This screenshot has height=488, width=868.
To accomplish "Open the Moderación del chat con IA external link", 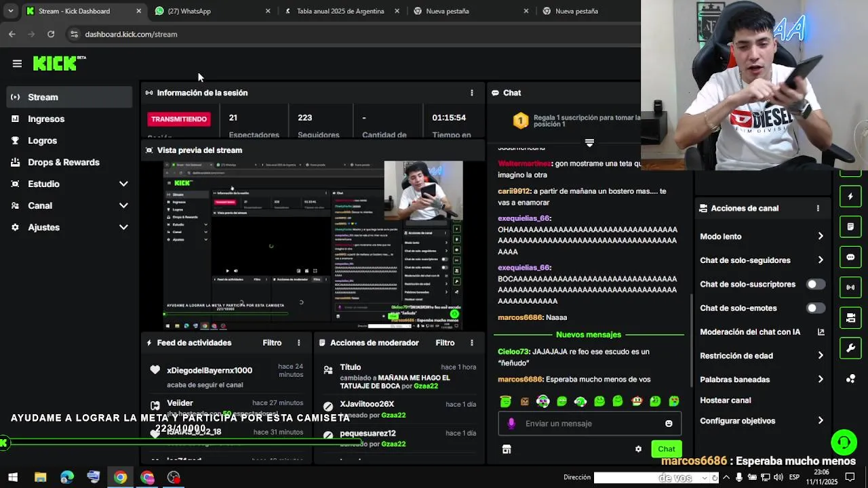I will pyautogui.click(x=821, y=332).
